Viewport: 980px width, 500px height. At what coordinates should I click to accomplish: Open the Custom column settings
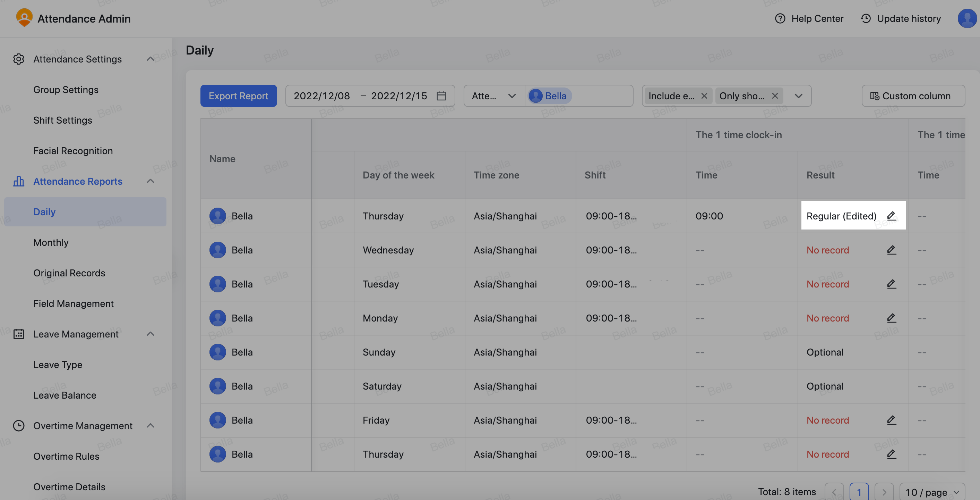point(913,96)
